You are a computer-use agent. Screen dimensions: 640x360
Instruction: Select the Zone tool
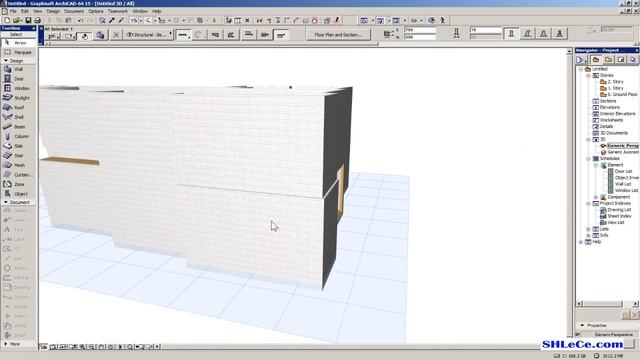pos(18,184)
